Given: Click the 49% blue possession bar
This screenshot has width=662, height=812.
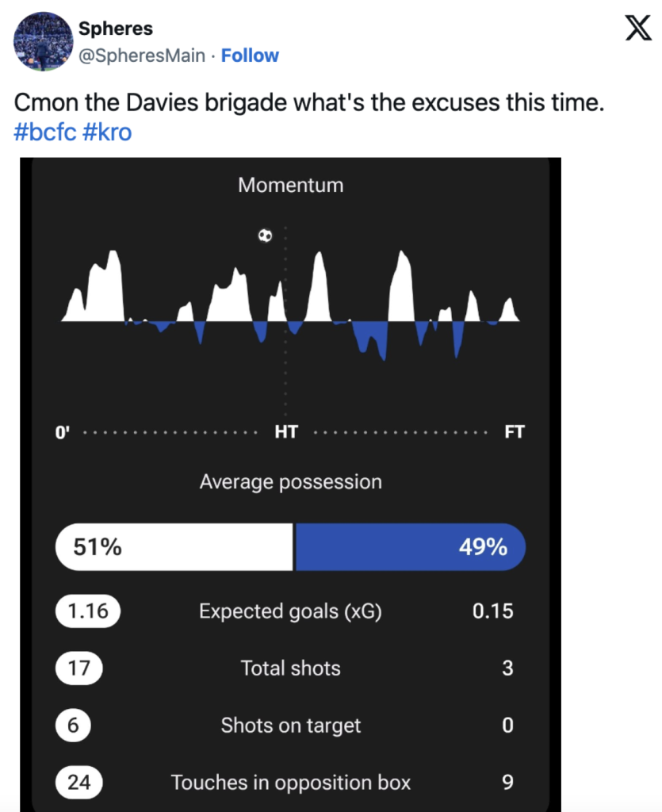Looking at the screenshot, I should pos(410,547).
